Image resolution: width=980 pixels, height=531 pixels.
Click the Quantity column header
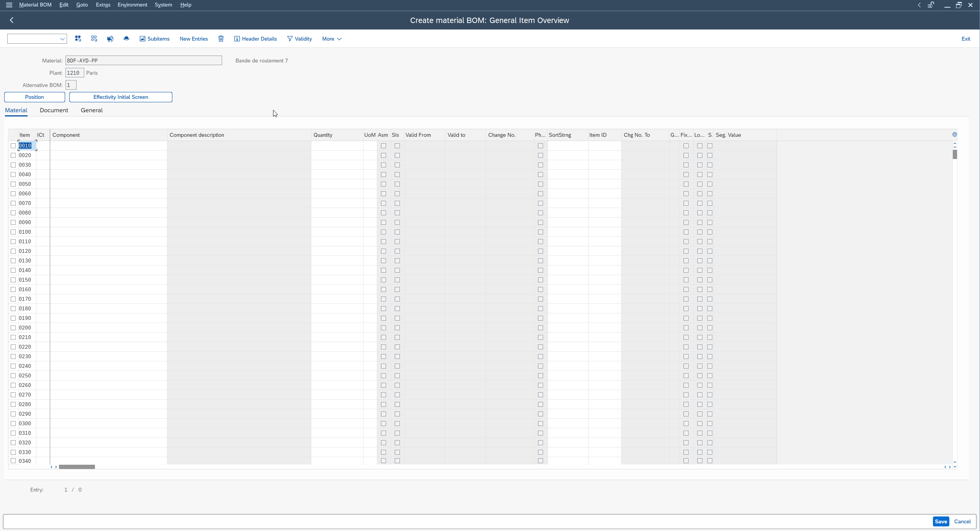click(x=337, y=135)
